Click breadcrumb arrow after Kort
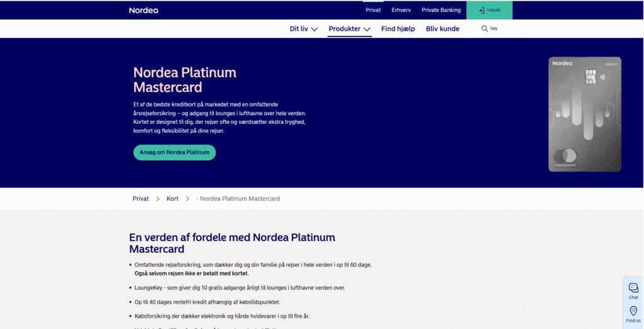Viewport: 644px width, 329px height. click(x=187, y=199)
